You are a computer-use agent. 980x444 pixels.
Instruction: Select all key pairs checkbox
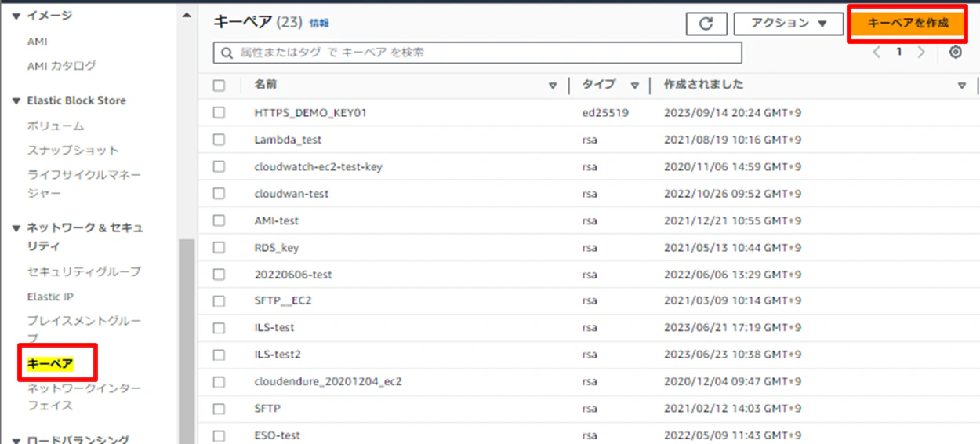pos(219,86)
